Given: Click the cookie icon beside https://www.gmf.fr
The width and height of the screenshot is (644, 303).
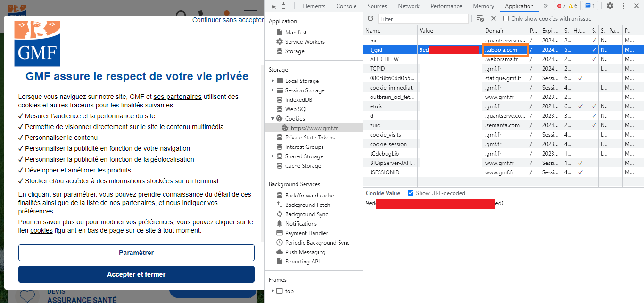Looking at the screenshot, I should 285,128.
